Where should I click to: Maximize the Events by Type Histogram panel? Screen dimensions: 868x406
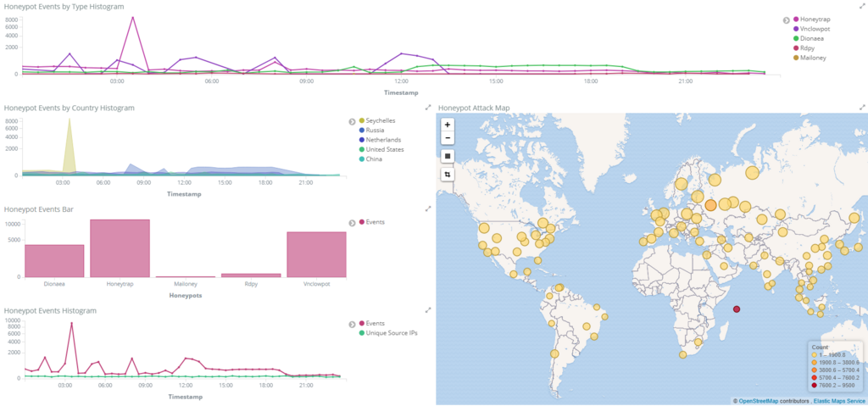coord(862,6)
